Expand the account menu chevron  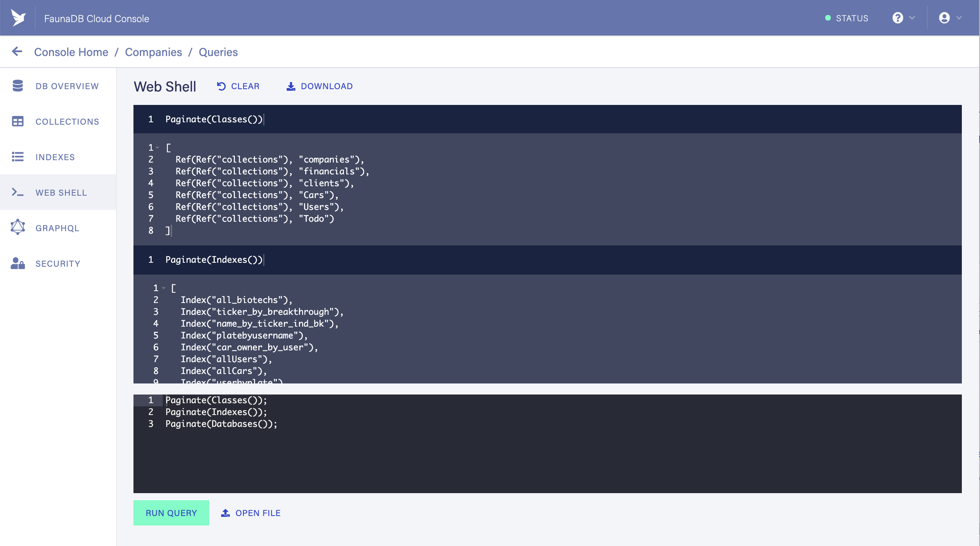pos(959,18)
